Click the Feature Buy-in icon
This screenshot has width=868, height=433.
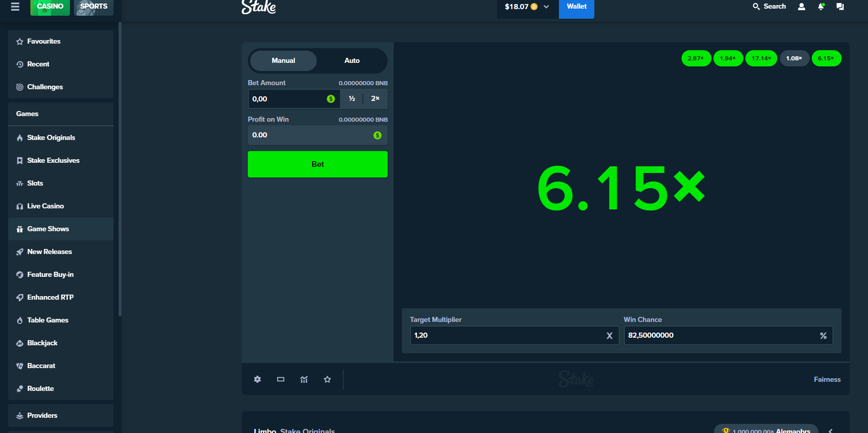point(20,275)
